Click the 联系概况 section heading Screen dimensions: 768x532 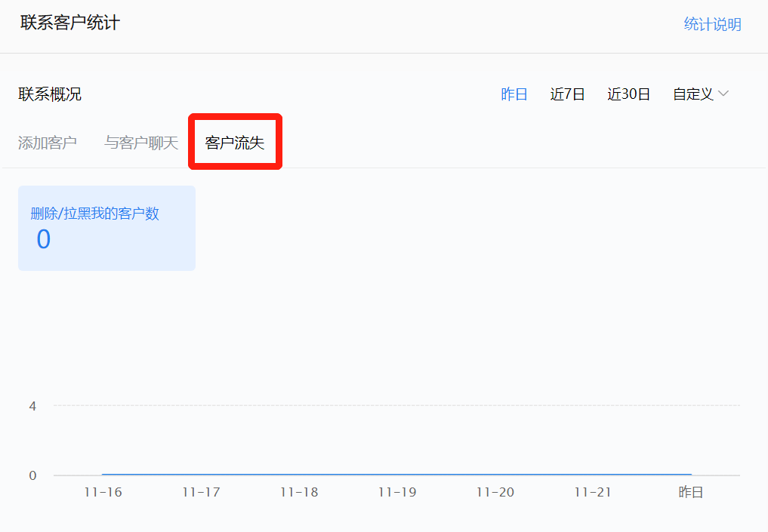point(50,94)
